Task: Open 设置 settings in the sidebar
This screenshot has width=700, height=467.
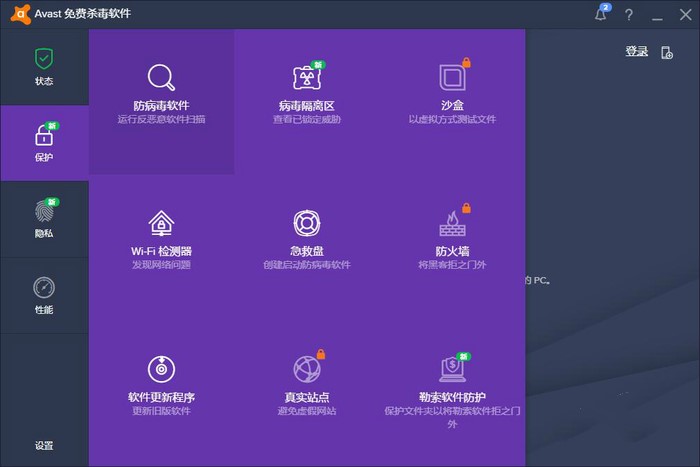Action: click(44, 446)
